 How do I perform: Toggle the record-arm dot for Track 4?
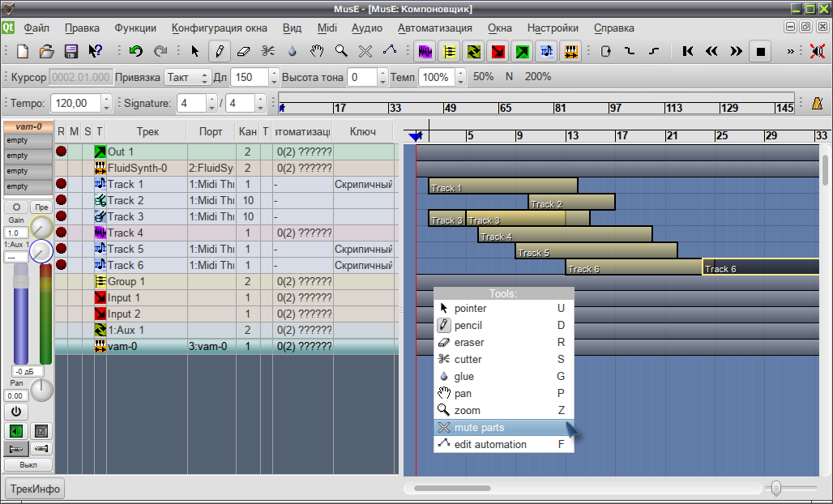[61, 233]
